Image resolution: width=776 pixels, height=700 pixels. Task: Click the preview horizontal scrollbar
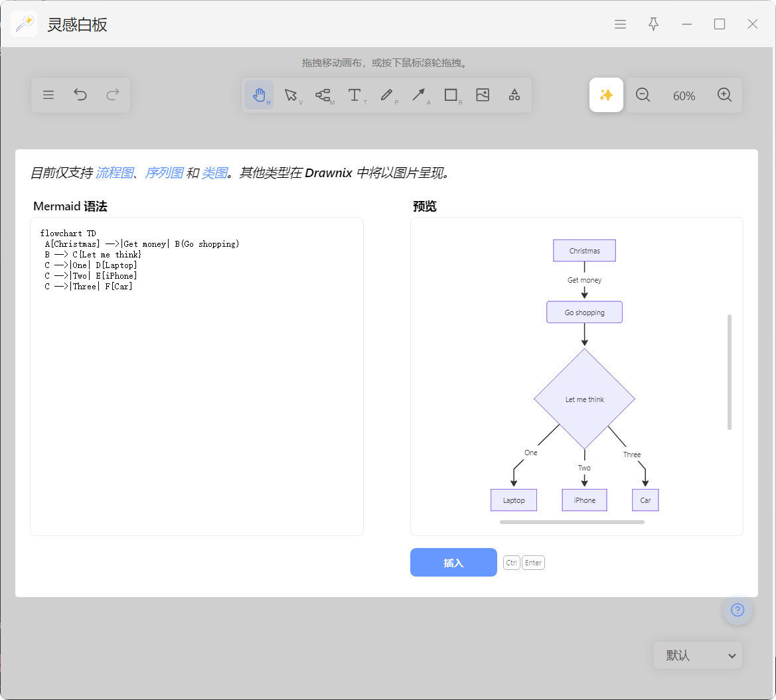tap(572, 522)
